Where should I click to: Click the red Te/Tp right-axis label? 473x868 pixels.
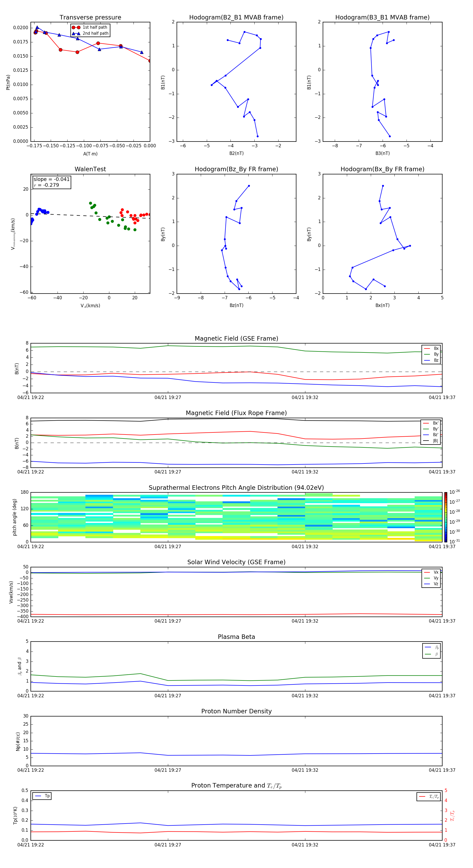pos(452,816)
